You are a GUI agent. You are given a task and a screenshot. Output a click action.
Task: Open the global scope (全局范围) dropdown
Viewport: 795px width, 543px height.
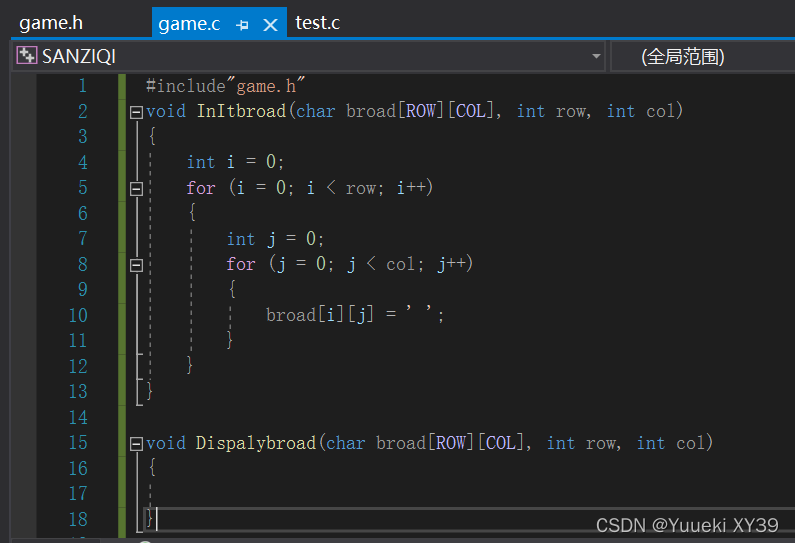tap(703, 56)
